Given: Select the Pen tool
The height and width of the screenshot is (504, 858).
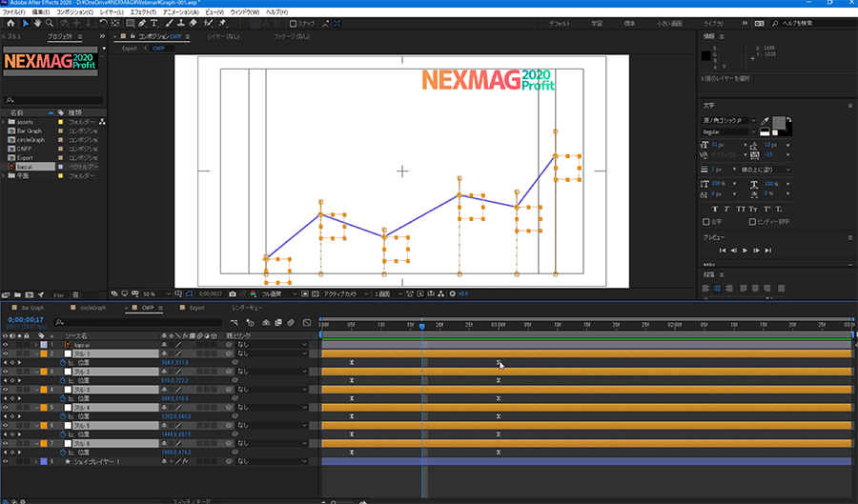Looking at the screenshot, I should [x=142, y=22].
